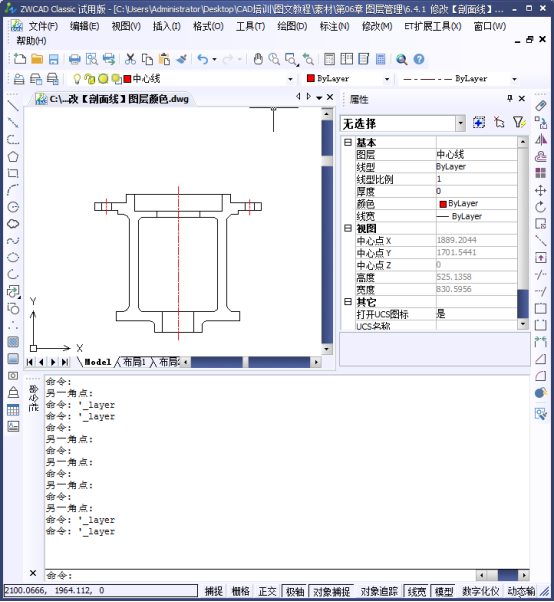Select the Ellipse drawing tool

(x=13, y=257)
